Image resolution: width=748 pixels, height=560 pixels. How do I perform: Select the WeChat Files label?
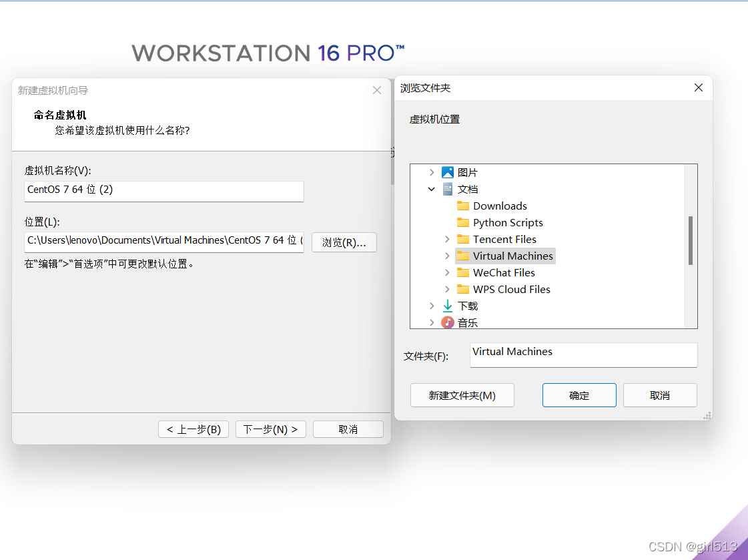(x=504, y=272)
